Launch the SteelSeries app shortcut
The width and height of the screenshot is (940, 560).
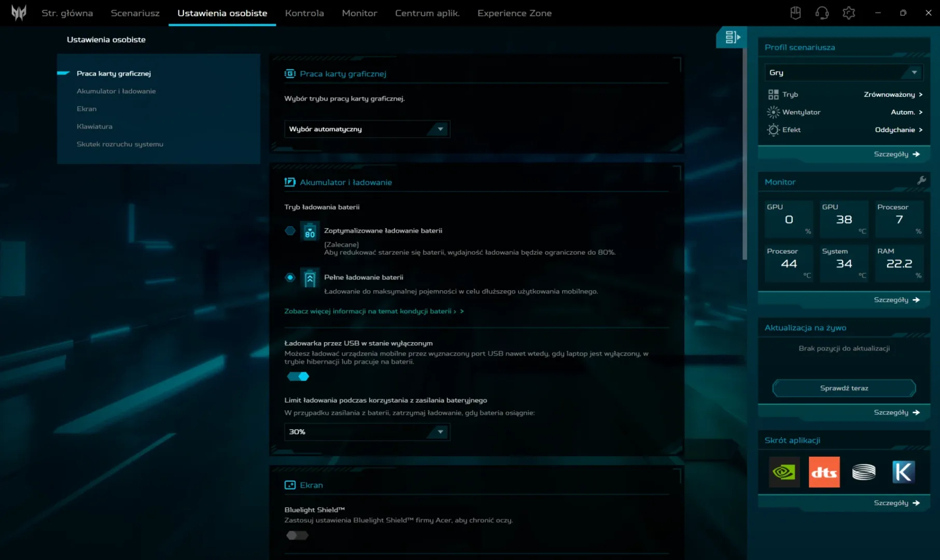[x=864, y=472]
